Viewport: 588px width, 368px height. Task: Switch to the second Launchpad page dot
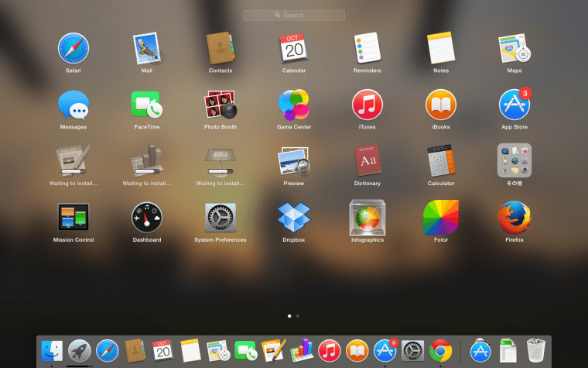[298, 316]
